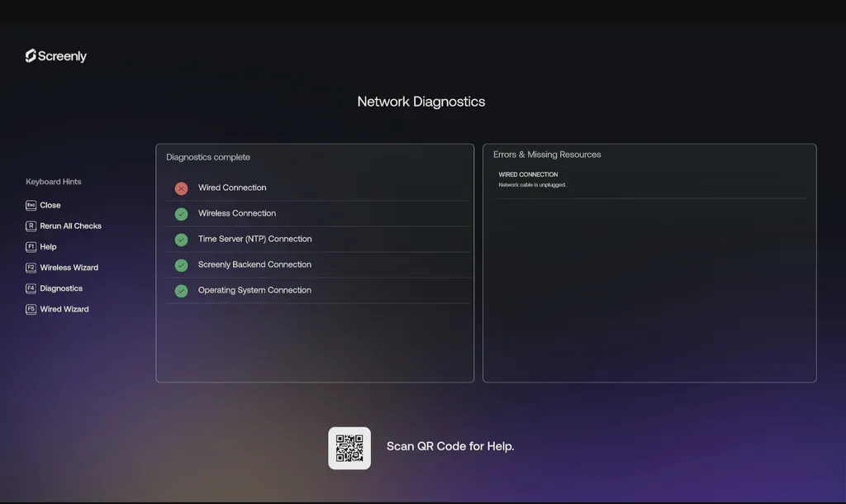This screenshot has width=846, height=504.
Task: Click green check for Screenly Backend Connection
Action: tap(181, 265)
